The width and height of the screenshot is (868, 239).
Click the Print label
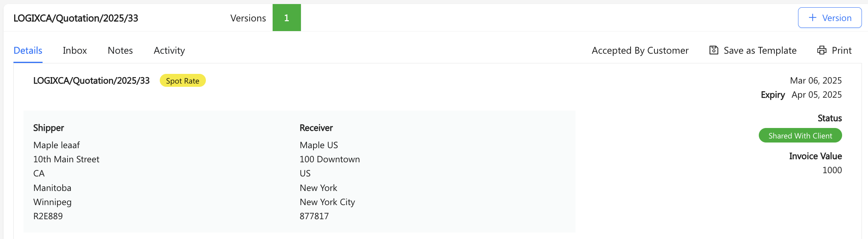pyautogui.click(x=842, y=50)
